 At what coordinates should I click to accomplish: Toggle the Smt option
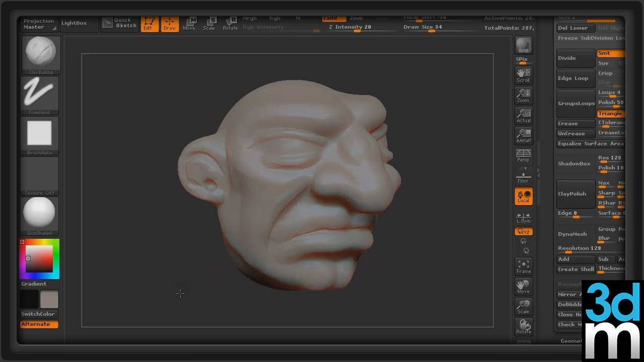tap(611, 53)
